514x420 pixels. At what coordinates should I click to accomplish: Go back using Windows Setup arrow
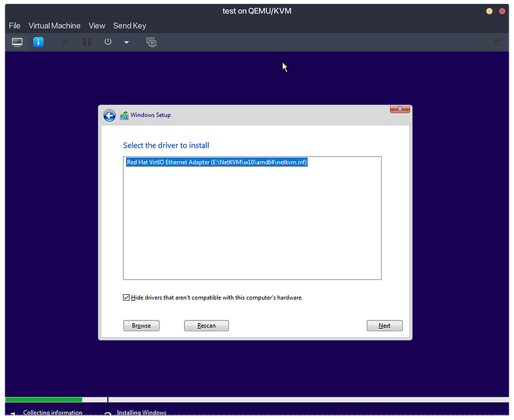(x=109, y=116)
